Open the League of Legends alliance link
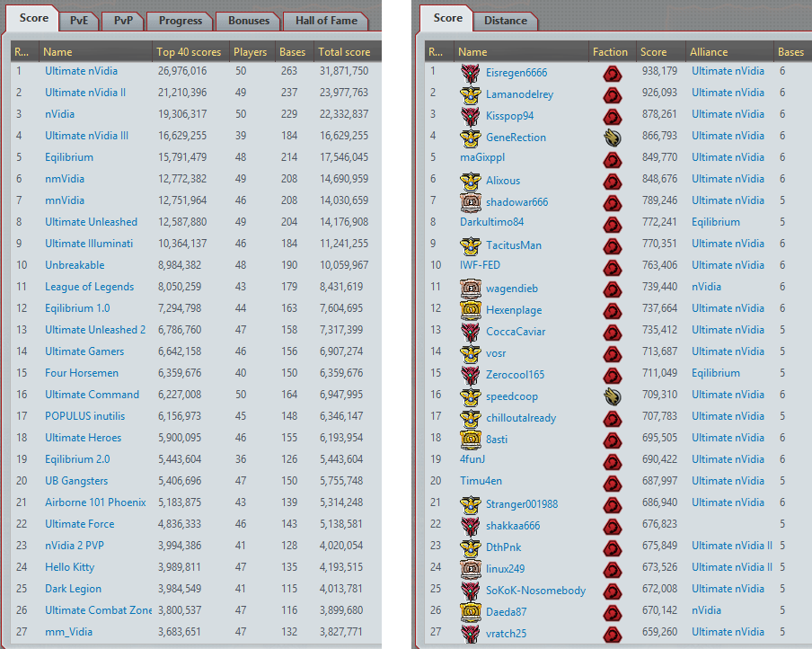 coord(89,287)
